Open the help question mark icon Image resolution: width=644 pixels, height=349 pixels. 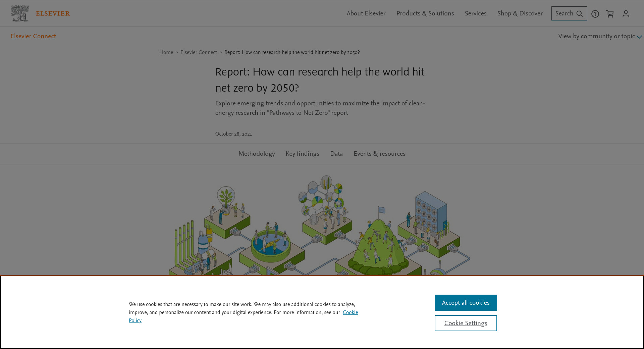tap(595, 14)
